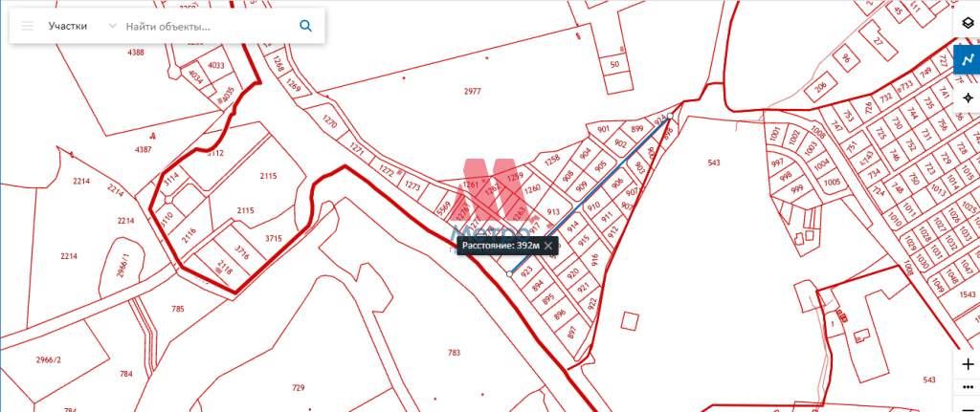Toggle the distance measurement tool
Screen dimensions: 980x412
click(968, 60)
